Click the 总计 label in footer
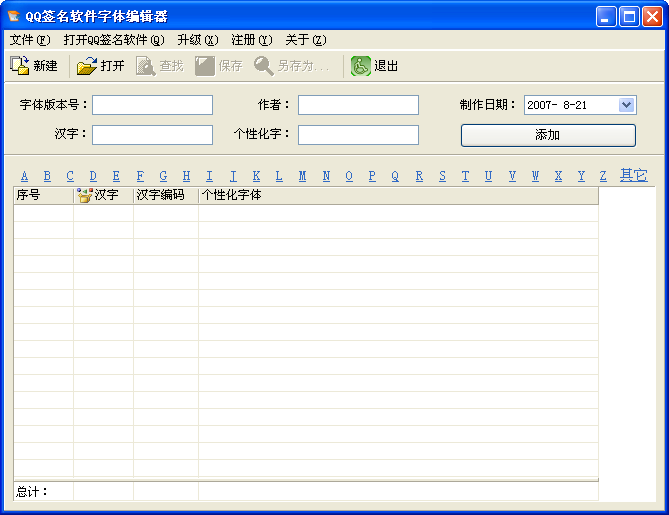Screen dimensions: 669x515 tap(32, 492)
